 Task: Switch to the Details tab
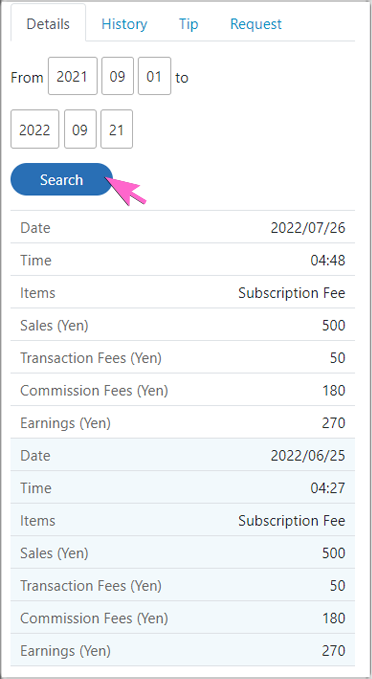[48, 23]
